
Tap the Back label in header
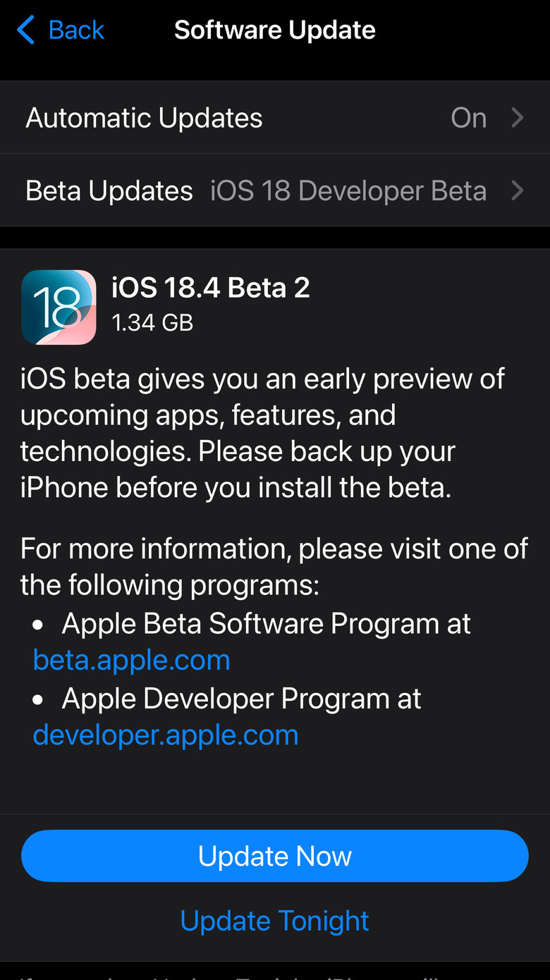coord(76,30)
